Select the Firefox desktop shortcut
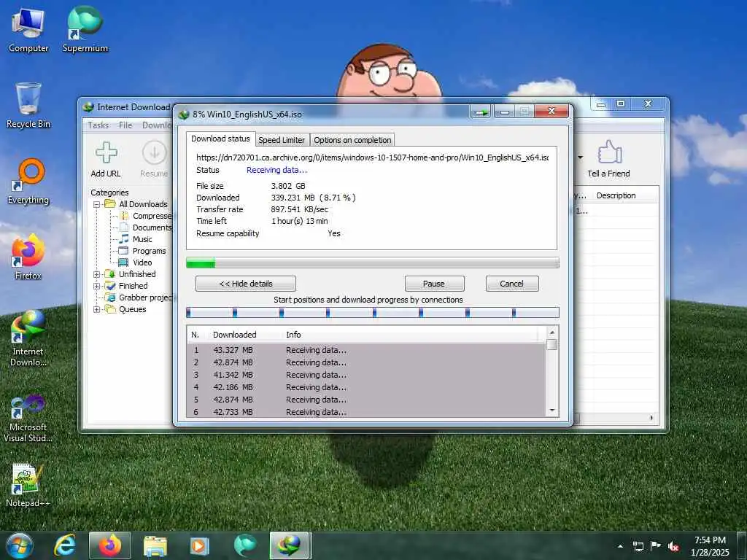Viewport: 747px width, 560px height. [x=28, y=257]
